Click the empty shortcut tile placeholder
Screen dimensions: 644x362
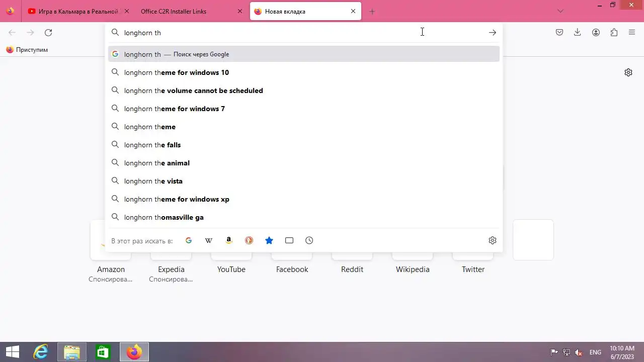point(533,240)
